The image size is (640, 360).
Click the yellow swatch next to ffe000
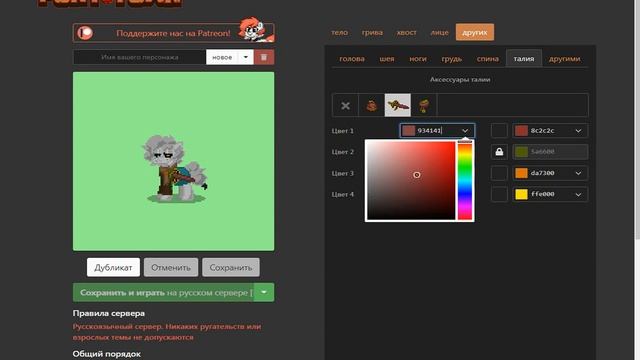(x=521, y=194)
